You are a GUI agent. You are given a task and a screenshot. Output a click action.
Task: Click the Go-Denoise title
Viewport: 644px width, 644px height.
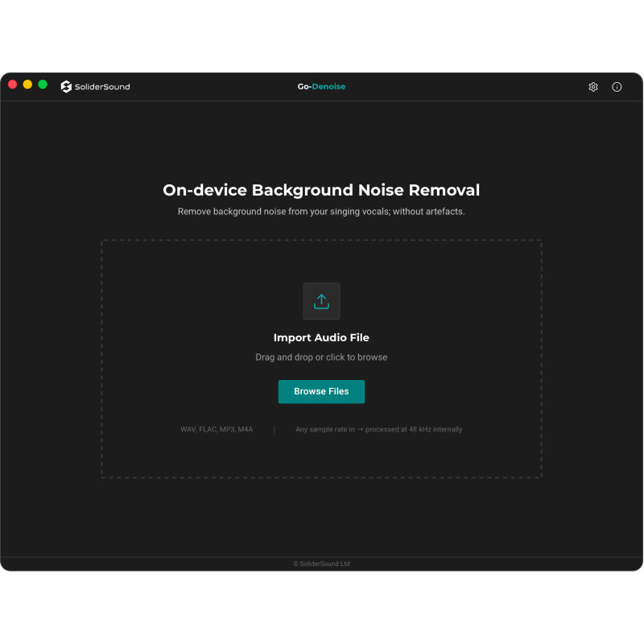pos(321,87)
